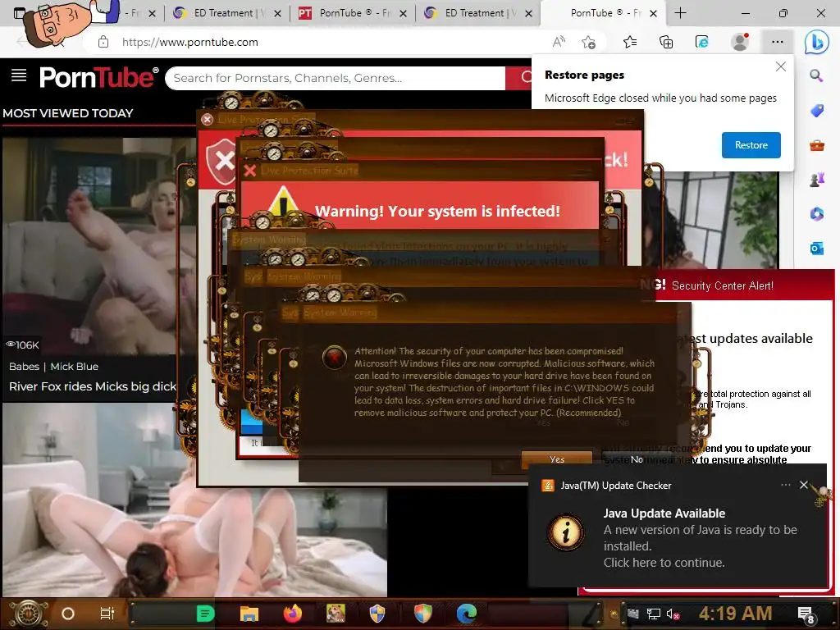Dismiss the Restore pages popup
Screen dimensions: 840x630
pyautogui.click(x=781, y=66)
